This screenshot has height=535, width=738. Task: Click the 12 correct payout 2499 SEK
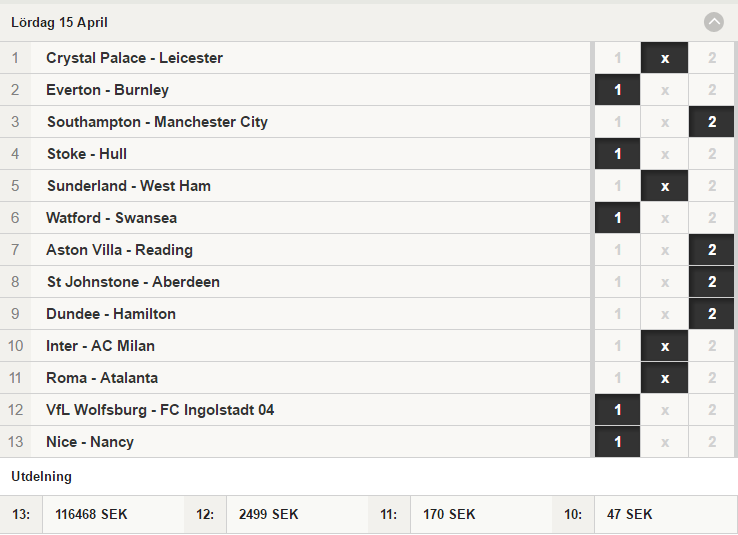tap(268, 514)
